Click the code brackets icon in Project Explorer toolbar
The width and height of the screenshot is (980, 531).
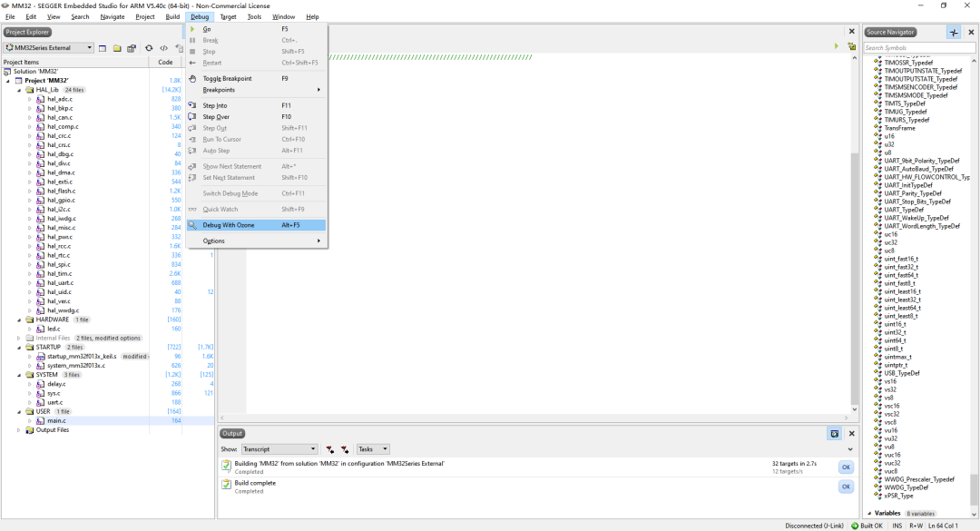(x=163, y=48)
